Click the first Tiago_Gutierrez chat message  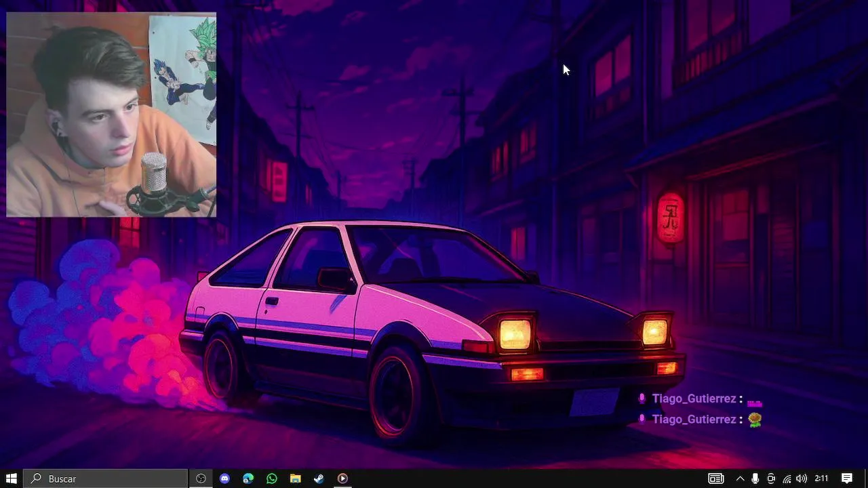click(x=701, y=399)
